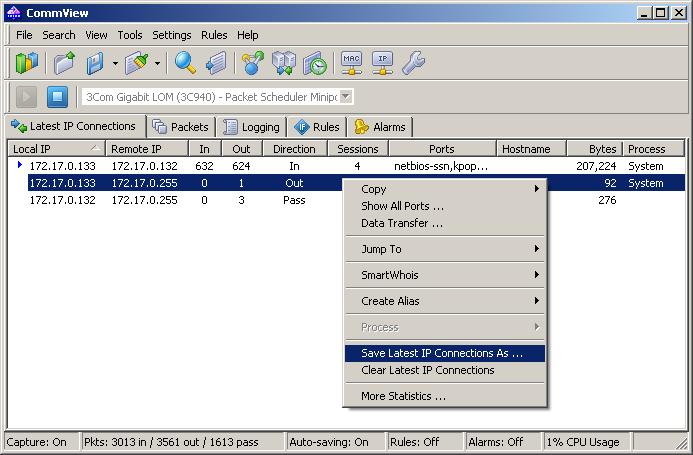Choose Save Latest IP Connections As
This screenshot has width=693, height=455.
tap(445, 353)
